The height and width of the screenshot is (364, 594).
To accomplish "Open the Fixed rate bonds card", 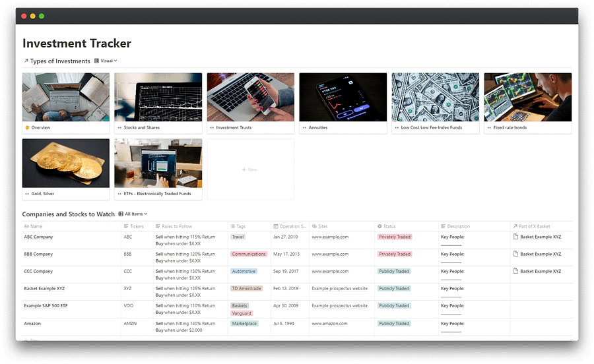I will [528, 104].
